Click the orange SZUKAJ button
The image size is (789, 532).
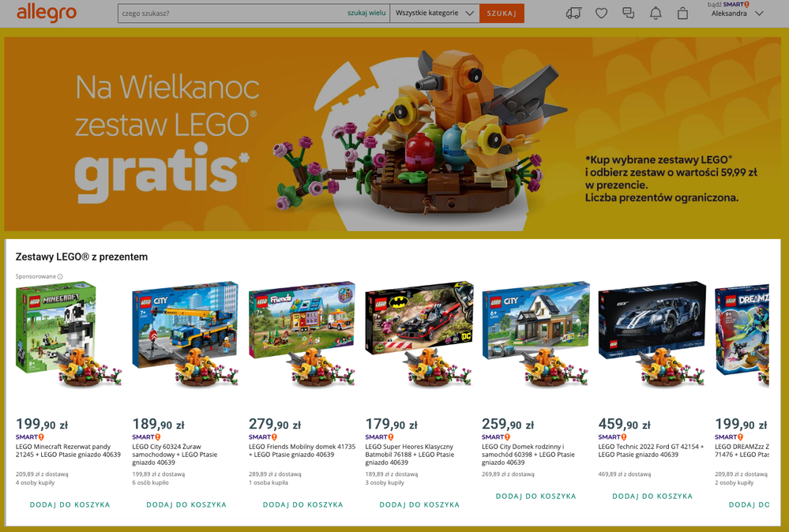(x=502, y=13)
